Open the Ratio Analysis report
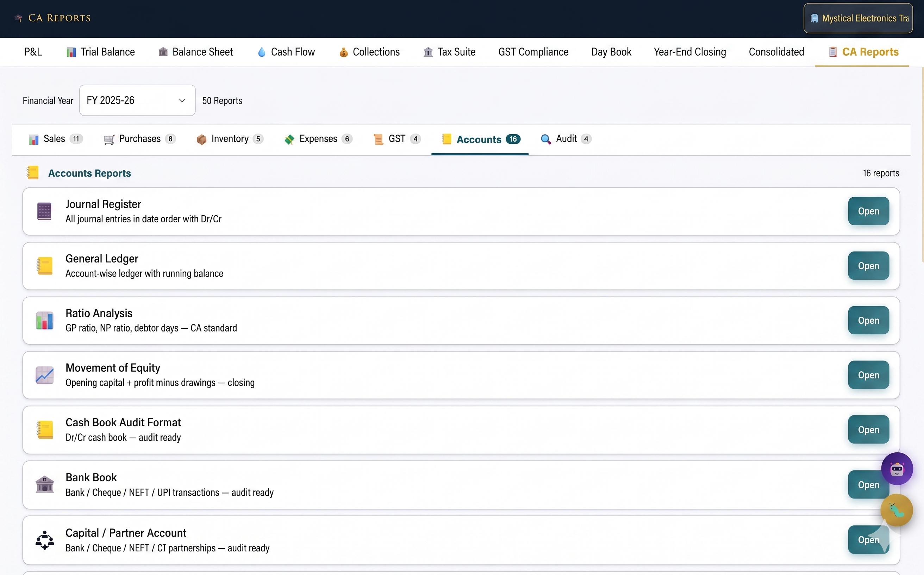Image resolution: width=924 pixels, height=575 pixels. coord(868,320)
